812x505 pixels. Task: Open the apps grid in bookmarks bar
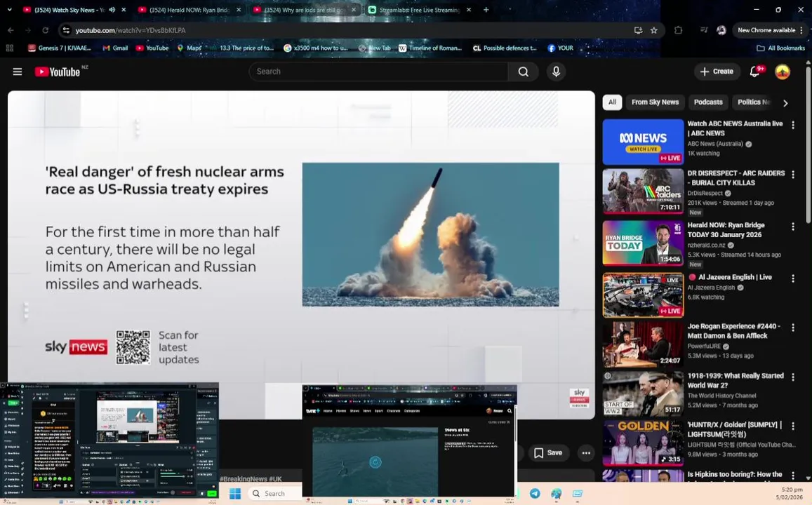tap(9, 48)
